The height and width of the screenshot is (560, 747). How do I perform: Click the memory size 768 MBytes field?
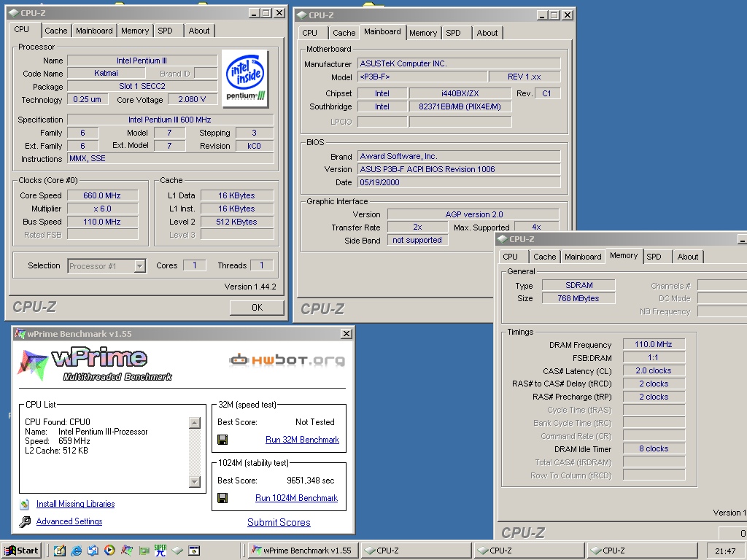pos(578,298)
